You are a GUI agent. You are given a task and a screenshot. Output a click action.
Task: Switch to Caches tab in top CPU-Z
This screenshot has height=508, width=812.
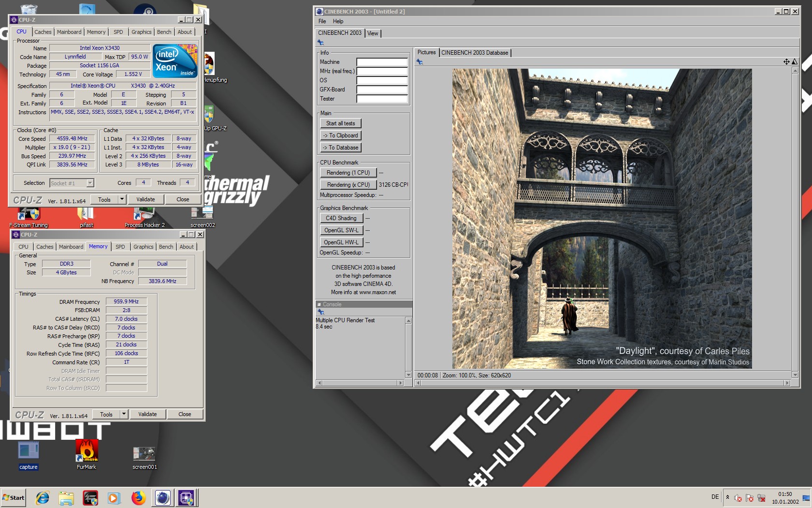pos(43,32)
